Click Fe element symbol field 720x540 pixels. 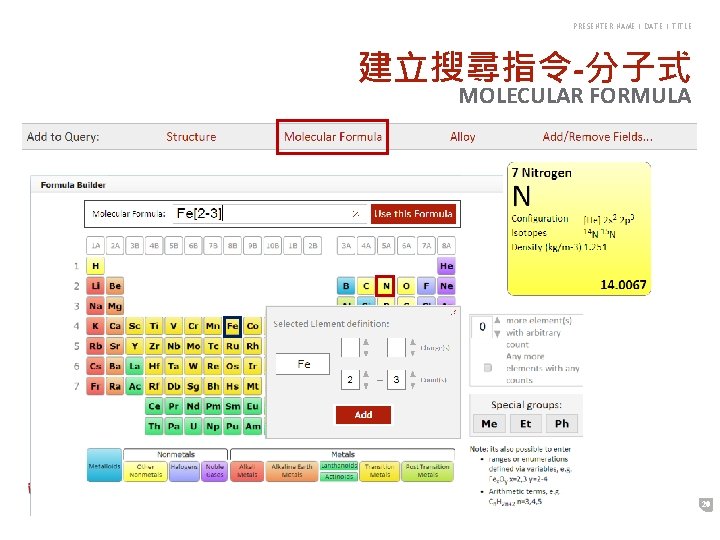point(303,364)
